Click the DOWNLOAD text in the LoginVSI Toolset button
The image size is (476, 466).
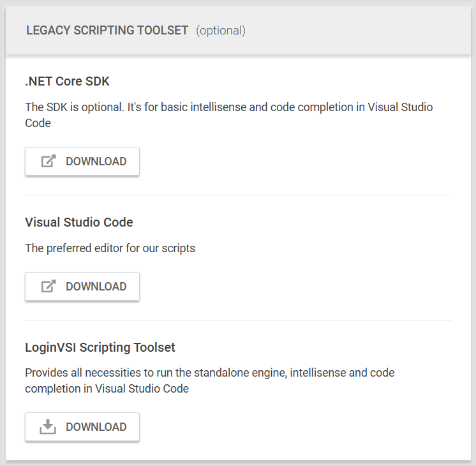point(96,427)
